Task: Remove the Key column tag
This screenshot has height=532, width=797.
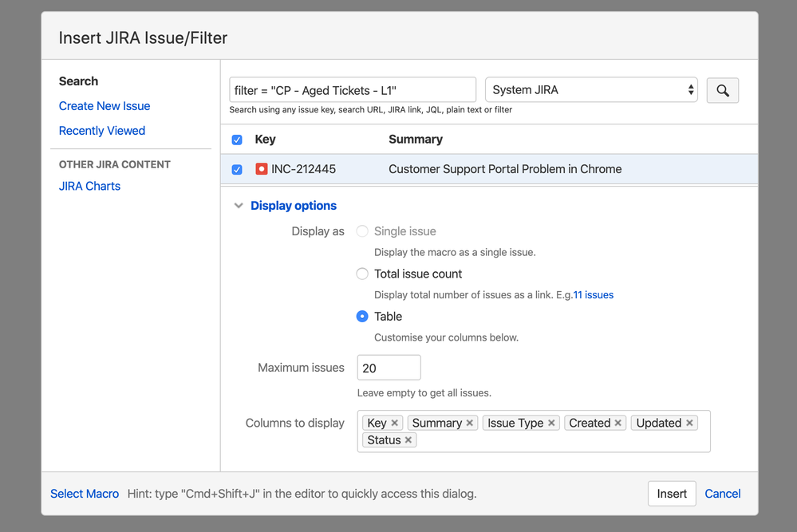Action: click(x=395, y=424)
